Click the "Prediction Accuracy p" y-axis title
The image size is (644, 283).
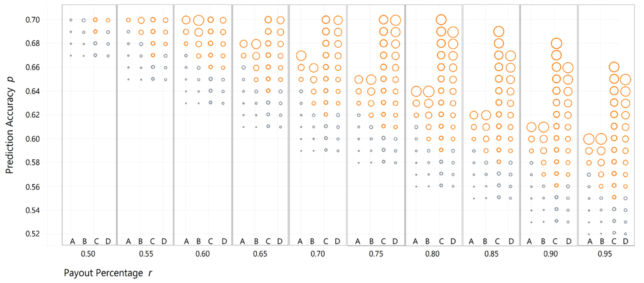click(x=10, y=125)
